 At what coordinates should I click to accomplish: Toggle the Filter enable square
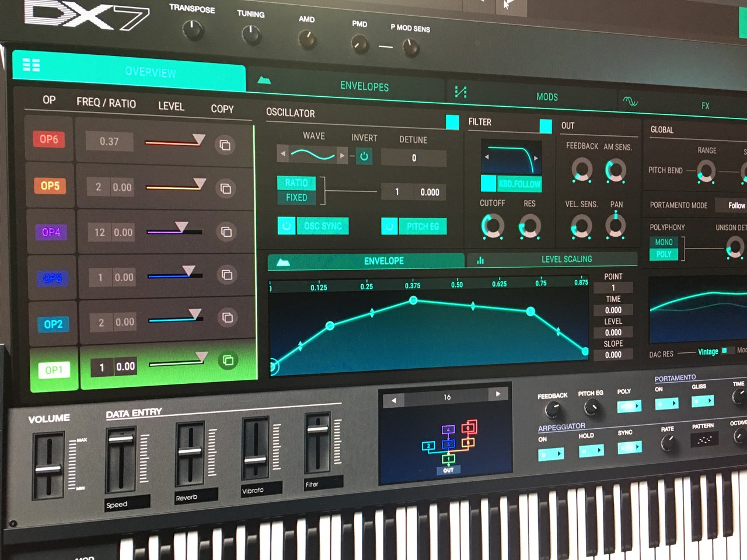[x=546, y=126]
